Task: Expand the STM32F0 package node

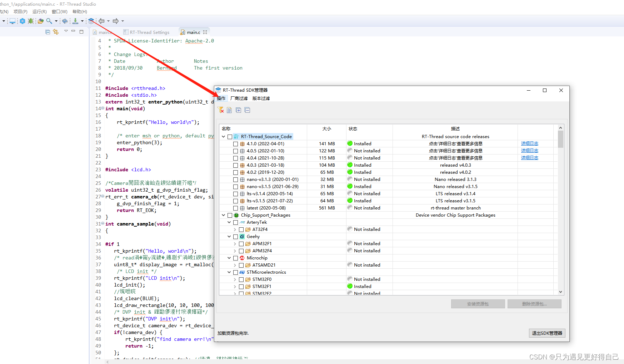Action: coord(235,279)
